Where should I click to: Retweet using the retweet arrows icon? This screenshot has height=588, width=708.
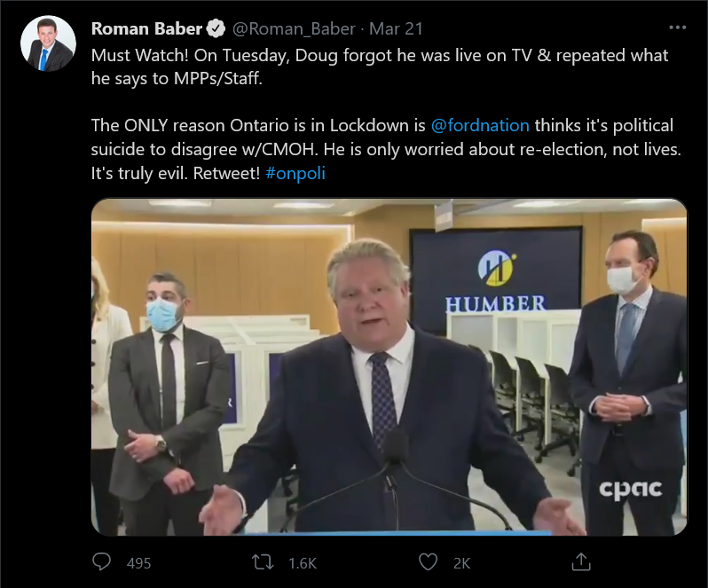point(263,562)
